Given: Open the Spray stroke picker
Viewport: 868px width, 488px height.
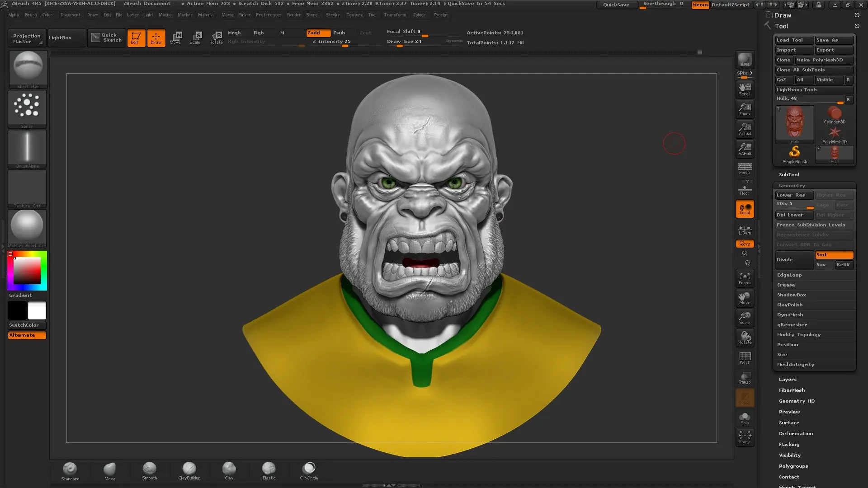Looking at the screenshot, I should [x=27, y=109].
